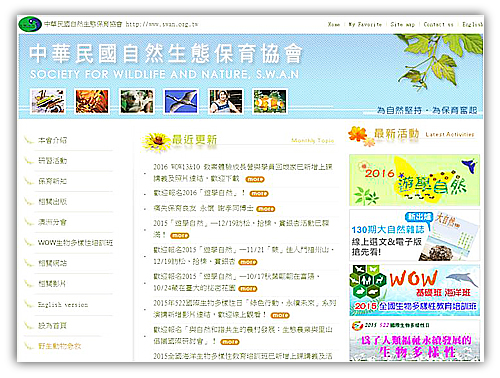Click more for the 2016 WOW13&10 news item
The width and height of the screenshot is (500, 378).
255,179
